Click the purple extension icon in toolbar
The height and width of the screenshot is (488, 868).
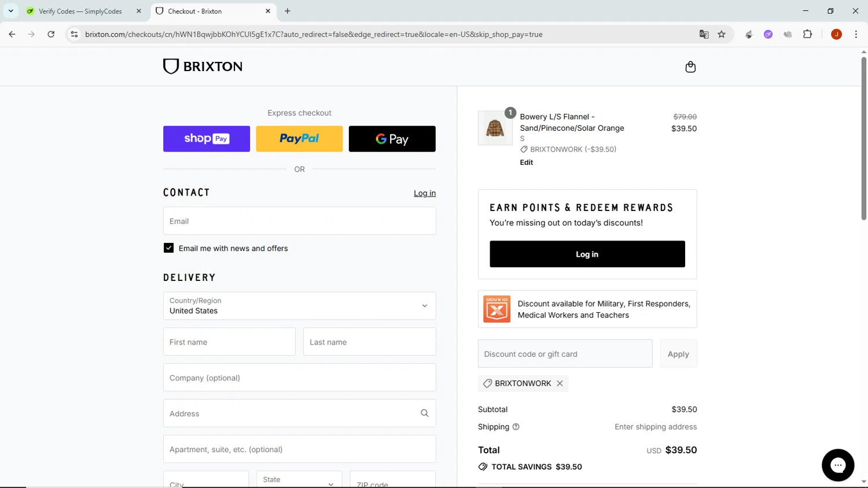768,34
